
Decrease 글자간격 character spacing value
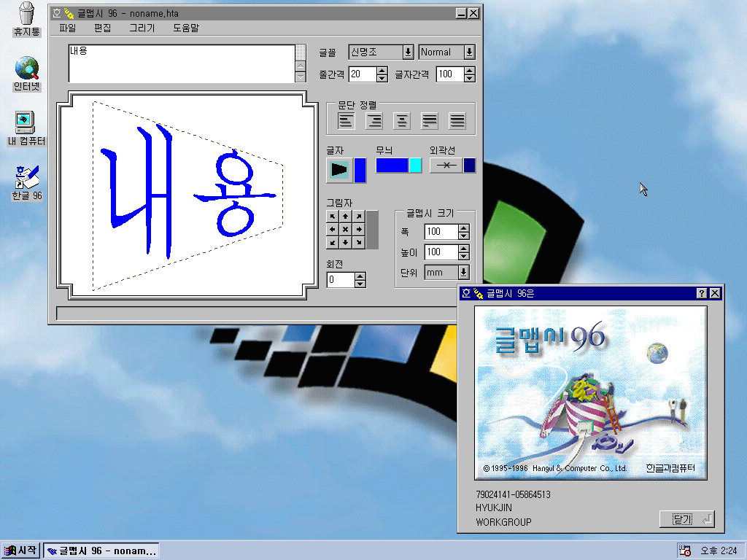tap(470, 78)
